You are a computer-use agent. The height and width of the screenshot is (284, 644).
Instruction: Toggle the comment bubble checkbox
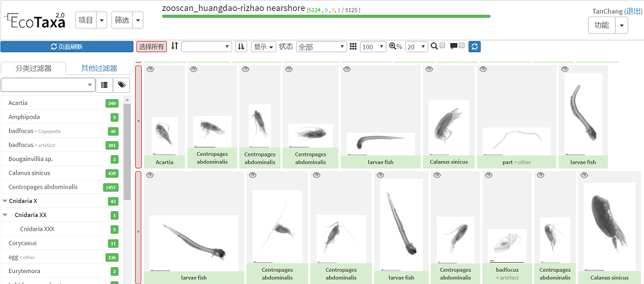462,46
